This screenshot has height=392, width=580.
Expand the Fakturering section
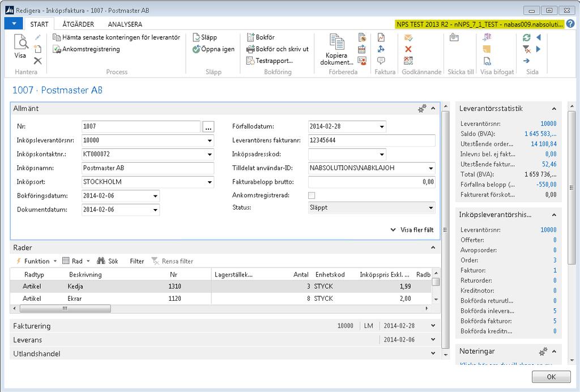433,326
